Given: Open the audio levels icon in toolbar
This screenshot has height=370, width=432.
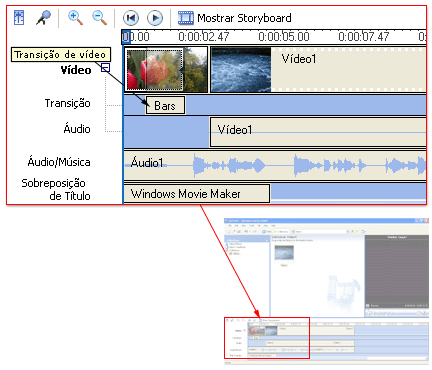Looking at the screenshot, I should (x=19, y=18).
